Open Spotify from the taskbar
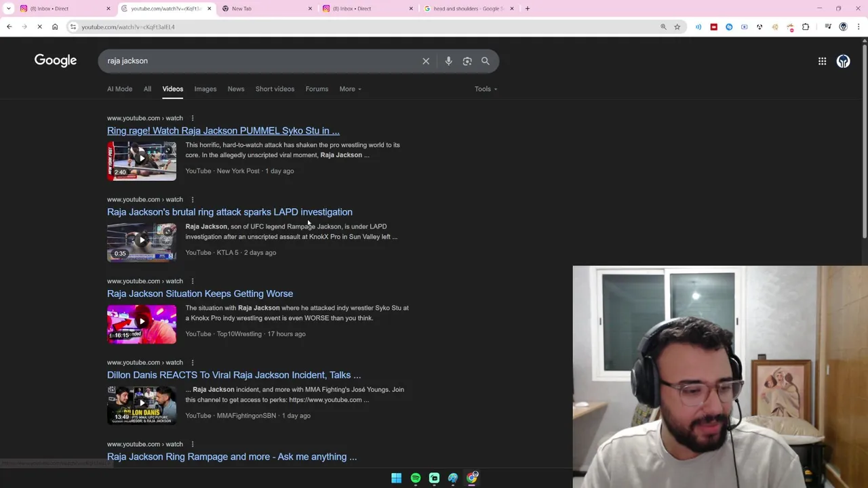Screen dimensions: 868x488 [x=415, y=478]
